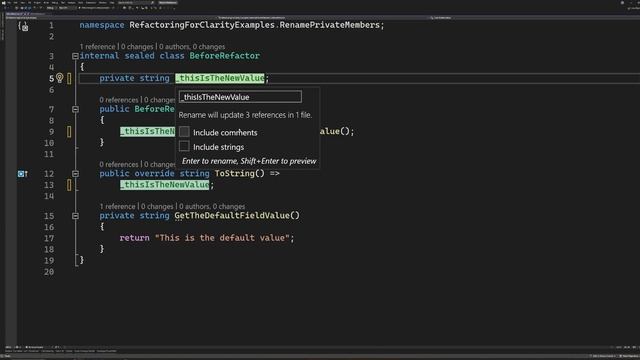Collapse the ToString method on line 12
This screenshot has width=640, height=360.
coord(76,173)
